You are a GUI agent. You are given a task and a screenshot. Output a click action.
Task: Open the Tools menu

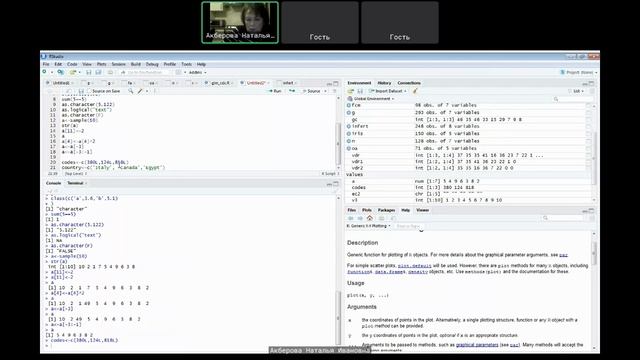187,64
